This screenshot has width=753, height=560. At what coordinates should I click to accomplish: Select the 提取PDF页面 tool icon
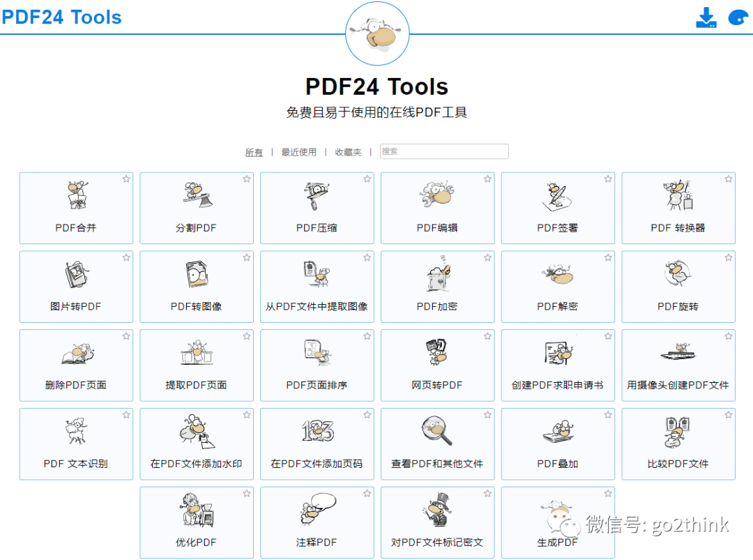click(x=197, y=352)
